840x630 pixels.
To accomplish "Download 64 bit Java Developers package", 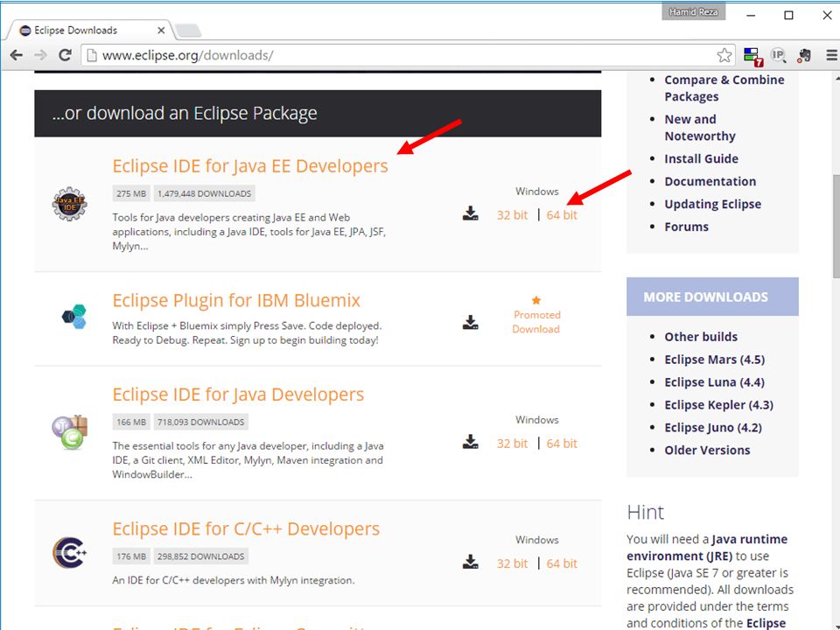I will 562,444.
